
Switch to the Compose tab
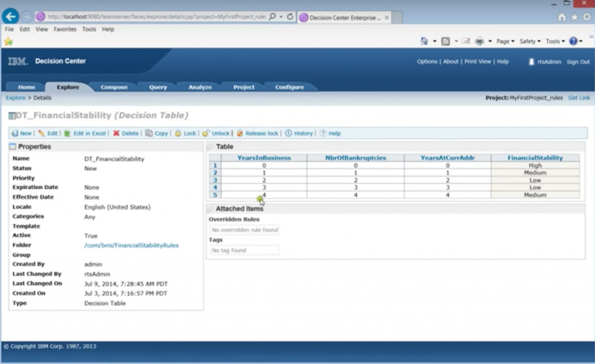(114, 87)
